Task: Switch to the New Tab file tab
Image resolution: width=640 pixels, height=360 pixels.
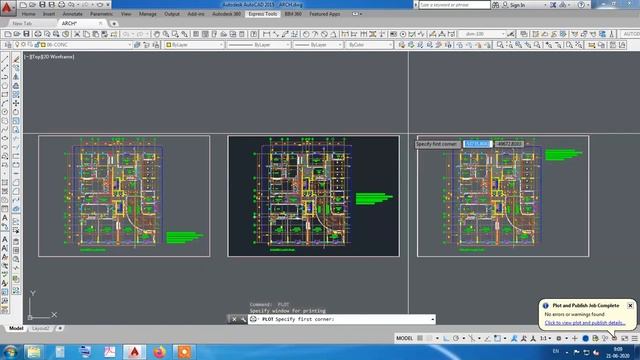Action: coord(22,24)
